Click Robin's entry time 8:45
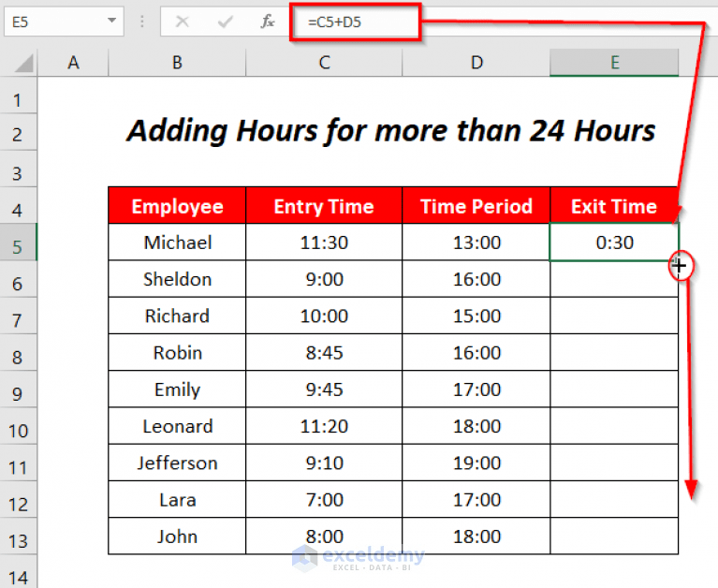The image size is (718, 588). click(x=324, y=353)
